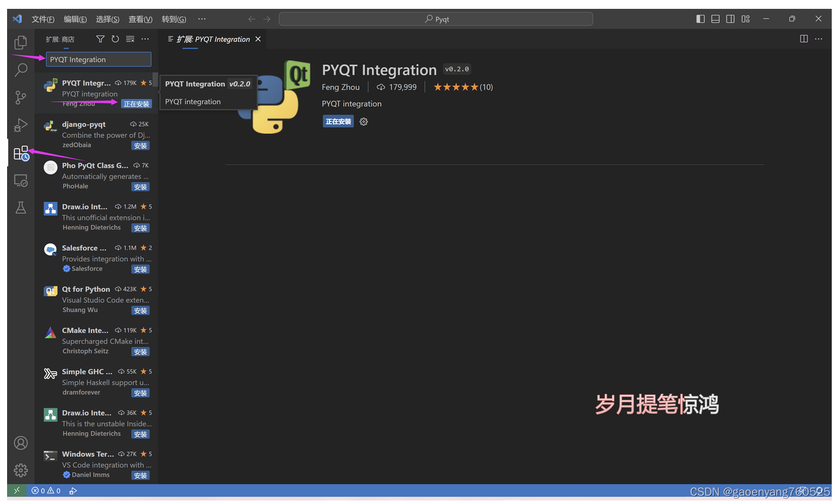Click the v0.2.0 version badge
Image resolution: width=840 pixels, height=504 pixels.
coord(457,69)
